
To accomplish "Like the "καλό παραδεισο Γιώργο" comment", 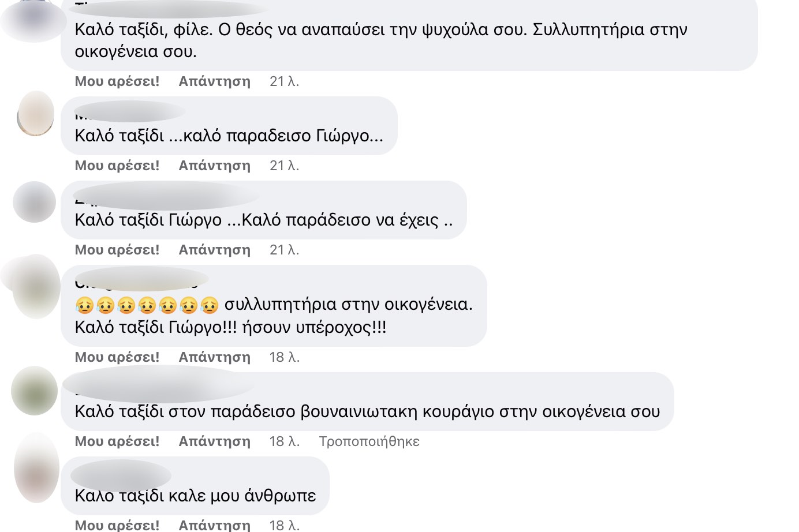I will 117,166.
